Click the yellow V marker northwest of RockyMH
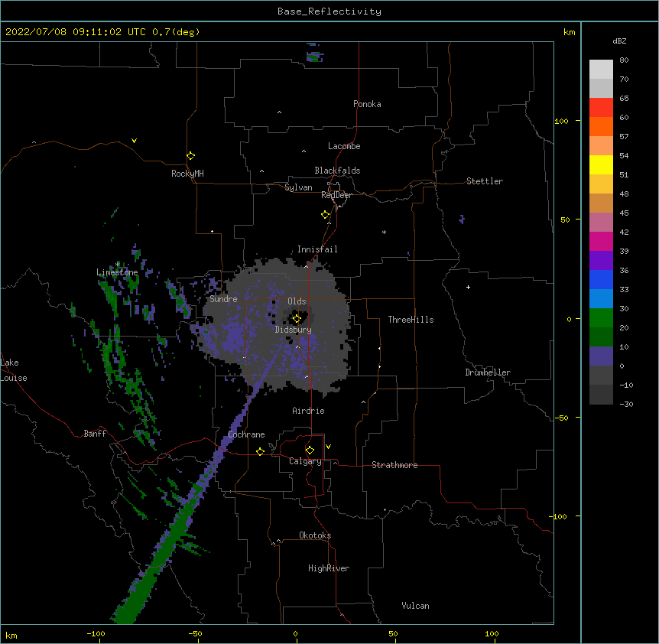659x644 pixels. pyautogui.click(x=134, y=141)
